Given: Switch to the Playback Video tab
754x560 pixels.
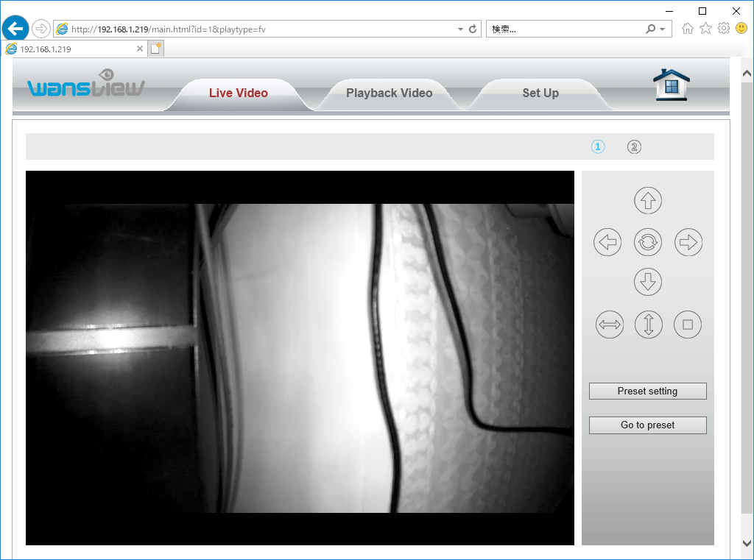Looking at the screenshot, I should (x=389, y=93).
